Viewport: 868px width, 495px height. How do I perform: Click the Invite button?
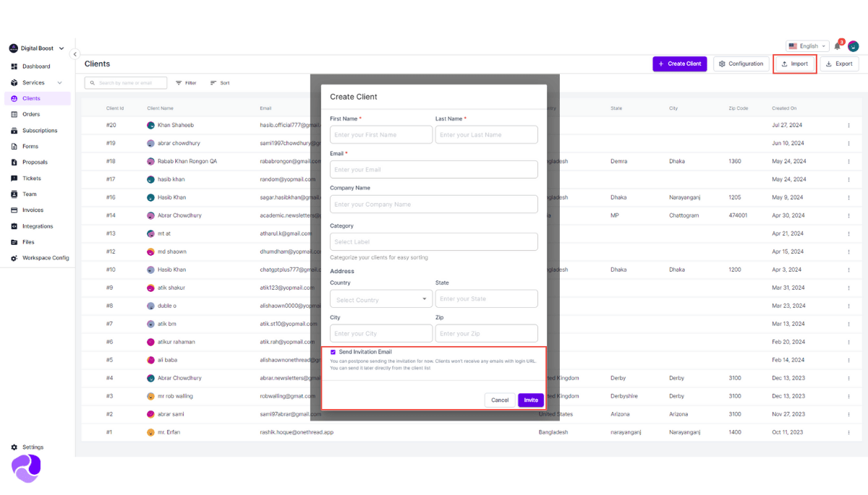[x=531, y=400]
